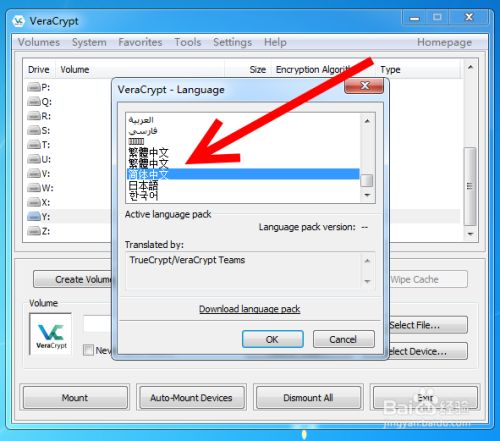The height and width of the screenshot is (441, 500).
Task: Choose drive T: icon in list
Action: (x=34, y=145)
